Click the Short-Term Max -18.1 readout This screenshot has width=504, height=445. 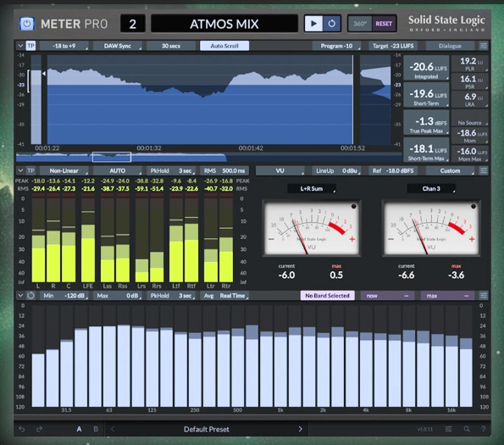[x=426, y=150]
